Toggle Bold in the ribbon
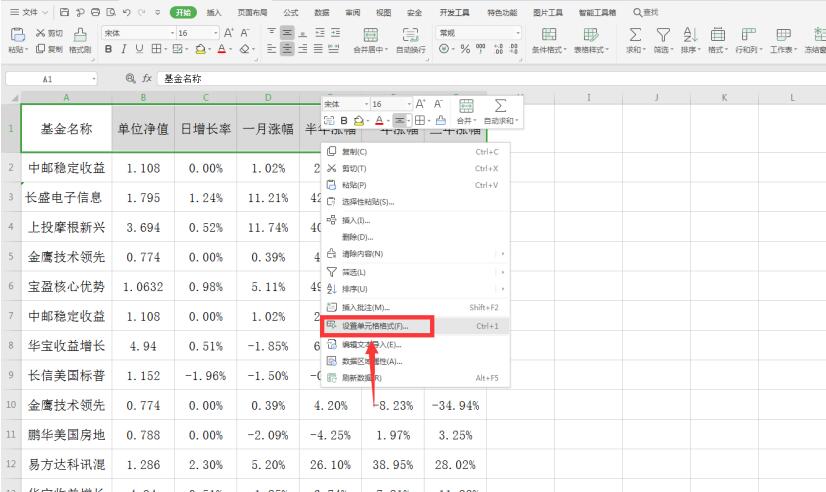This screenshot has height=492, width=826. pyautogui.click(x=109, y=49)
